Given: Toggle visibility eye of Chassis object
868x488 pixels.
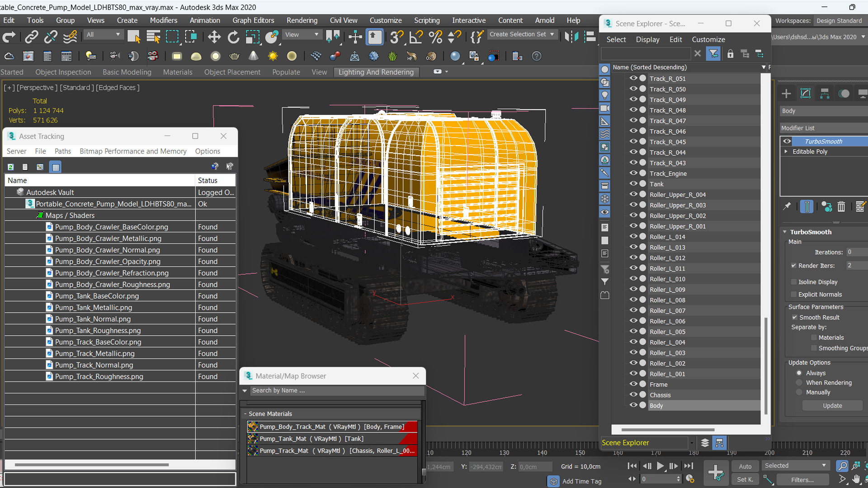Looking at the screenshot, I should point(633,394).
